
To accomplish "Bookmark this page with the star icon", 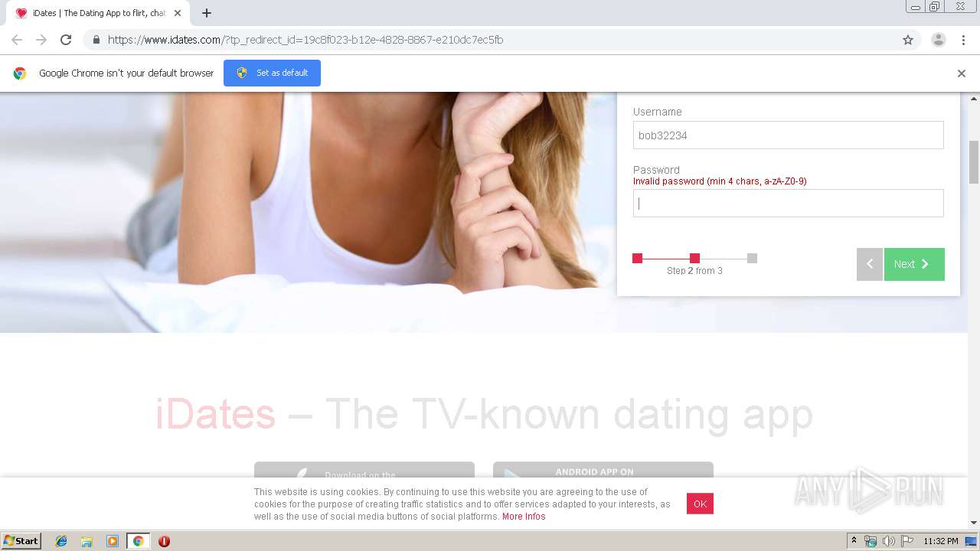I will (908, 40).
